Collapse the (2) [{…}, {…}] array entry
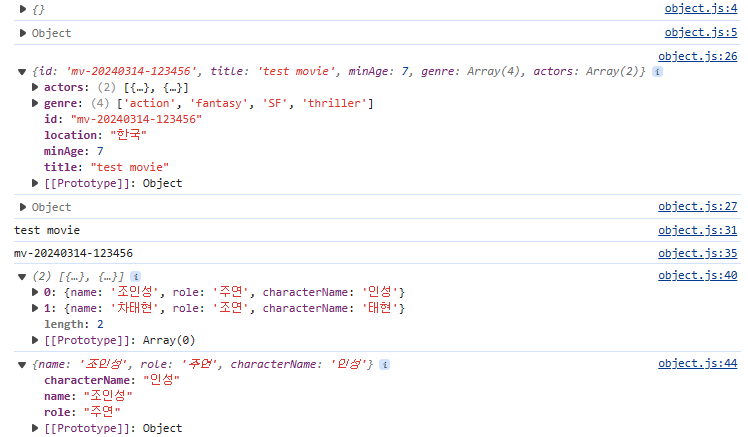This screenshot has width=748, height=437. pyautogui.click(x=22, y=277)
